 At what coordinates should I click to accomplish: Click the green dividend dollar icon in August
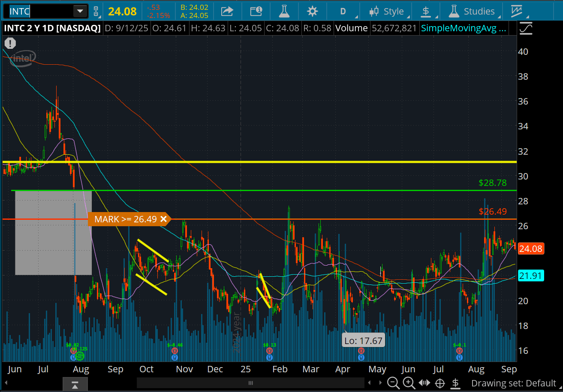coord(80,356)
